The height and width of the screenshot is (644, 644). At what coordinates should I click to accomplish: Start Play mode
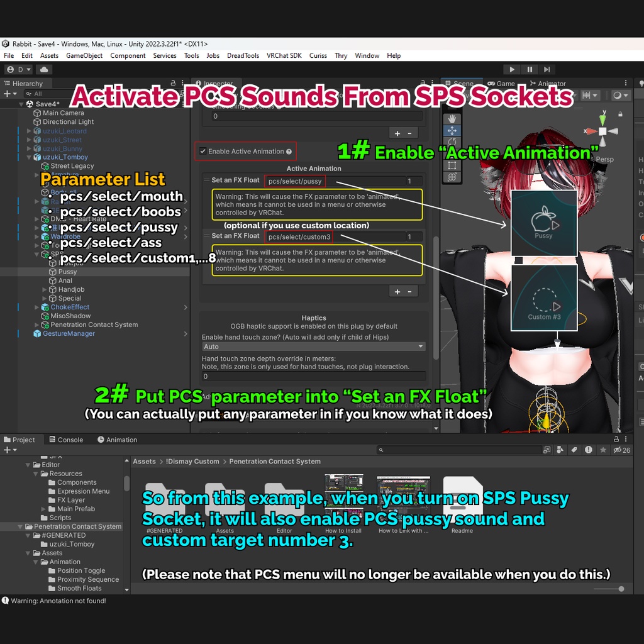[x=512, y=69]
